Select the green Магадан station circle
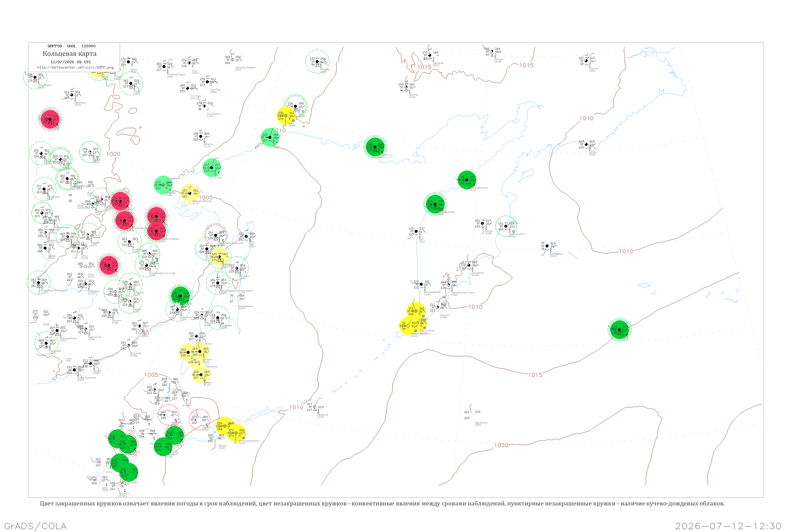 pyautogui.click(x=375, y=147)
